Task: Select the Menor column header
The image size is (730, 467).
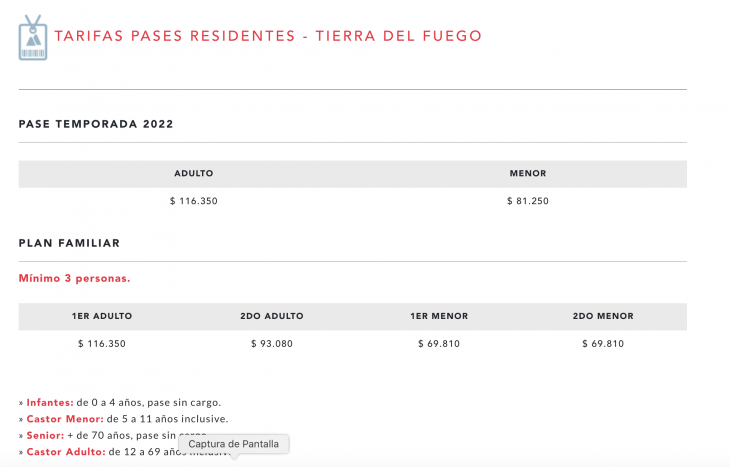Action: [x=528, y=173]
